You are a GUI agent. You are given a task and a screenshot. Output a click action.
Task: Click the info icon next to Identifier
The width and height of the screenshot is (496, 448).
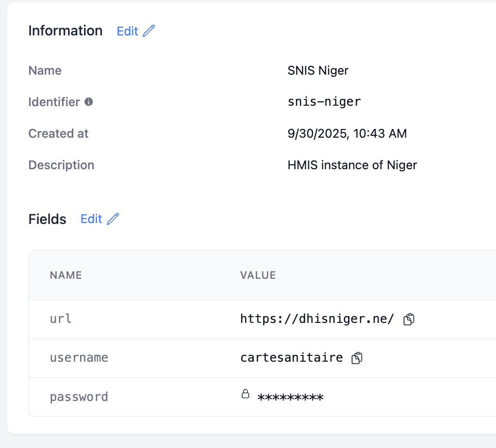tap(89, 101)
